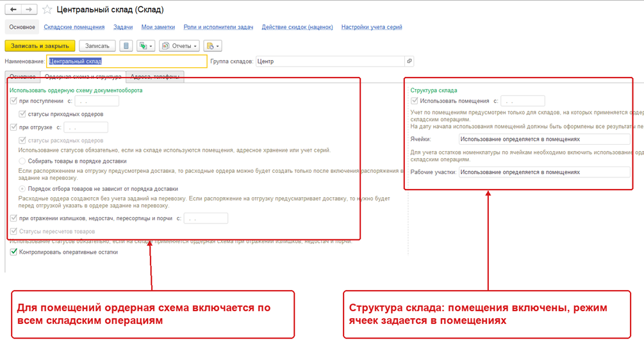644x356 pixels.
Task: Open the document list icon in toolbar
Action: pyautogui.click(x=126, y=46)
